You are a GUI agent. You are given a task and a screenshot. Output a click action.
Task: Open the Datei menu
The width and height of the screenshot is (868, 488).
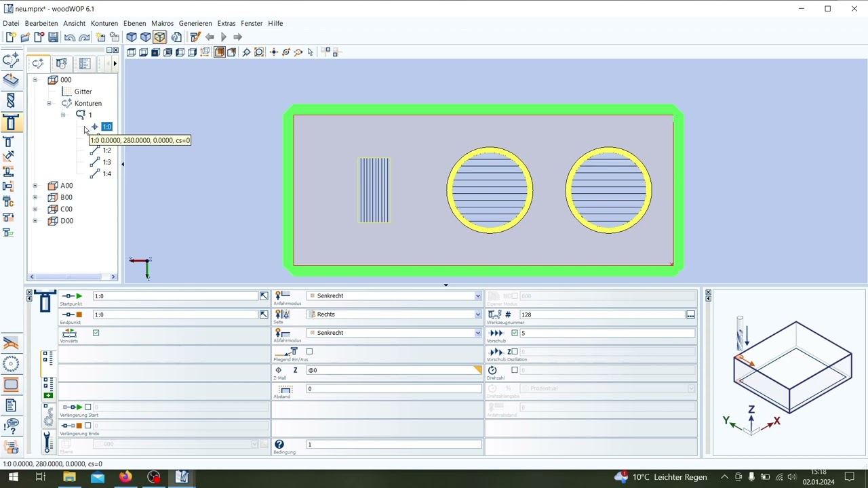(11, 23)
